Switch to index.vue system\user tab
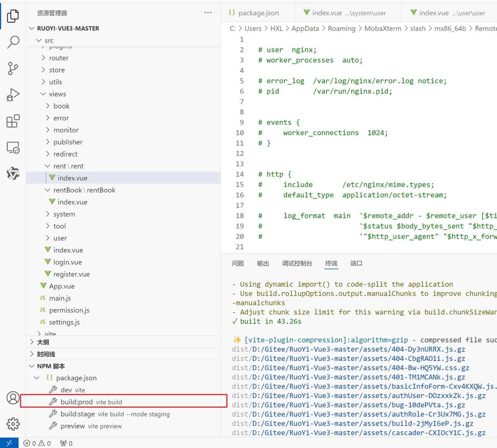The height and width of the screenshot is (448, 497). coord(348,13)
